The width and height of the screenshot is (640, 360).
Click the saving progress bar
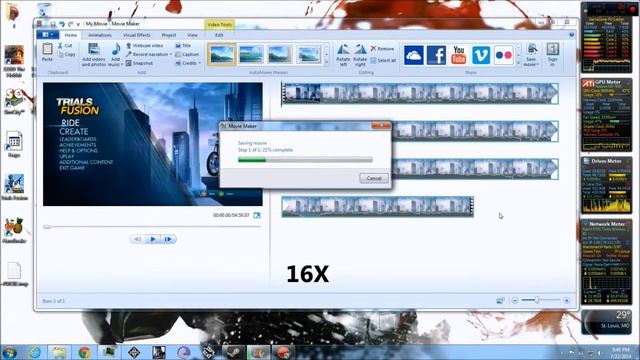pyautogui.click(x=305, y=160)
